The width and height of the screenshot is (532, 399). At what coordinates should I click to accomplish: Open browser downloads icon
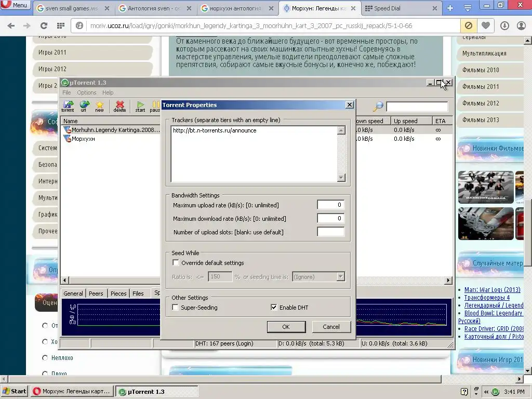(x=504, y=25)
